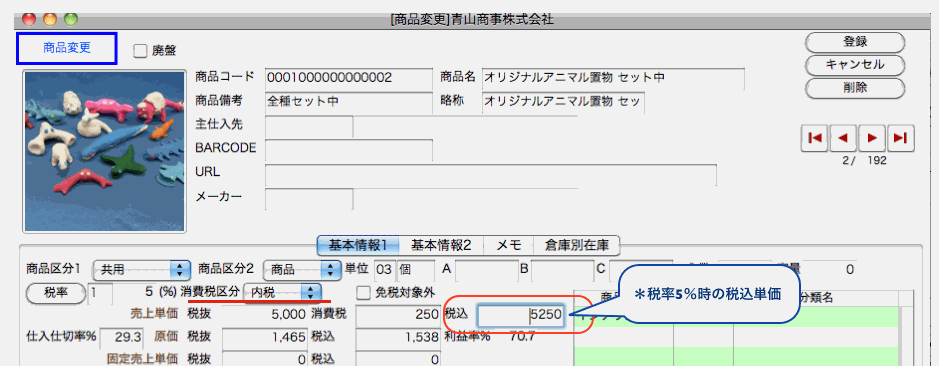Screen dimensions: 939x366
Task: Expand the 消費税区分 dropdown showing 内税
Action: [x=282, y=292]
